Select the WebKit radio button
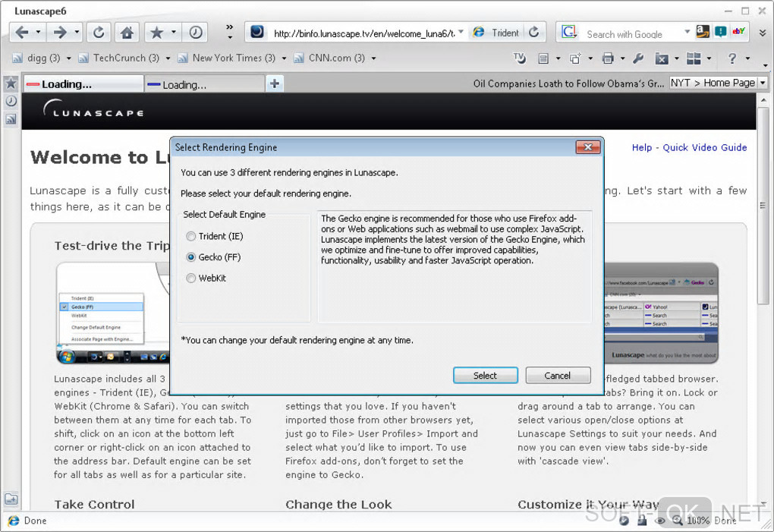774x532 pixels. pos(191,279)
